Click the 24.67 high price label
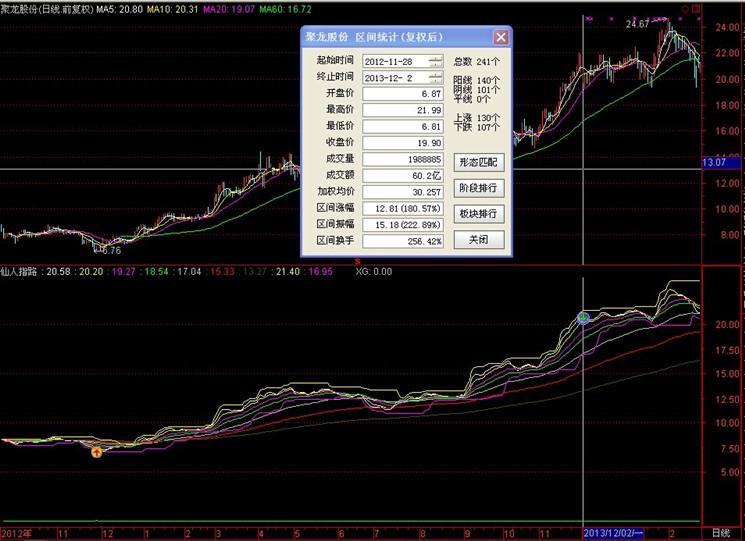The width and height of the screenshot is (745, 541). point(637,24)
